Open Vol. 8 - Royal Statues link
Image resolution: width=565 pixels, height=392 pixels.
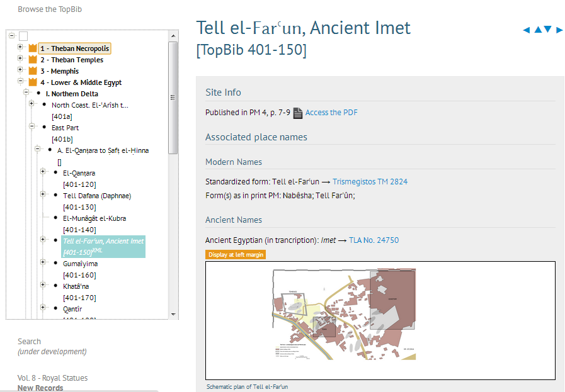point(53,378)
